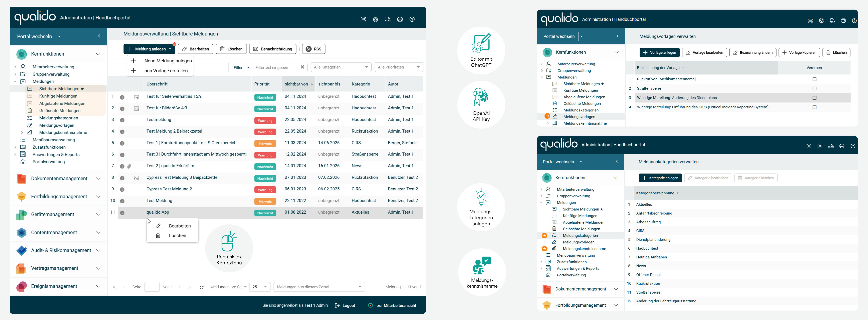
Task: Open the Meldungen pro Seite dropdown
Action: click(x=259, y=287)
